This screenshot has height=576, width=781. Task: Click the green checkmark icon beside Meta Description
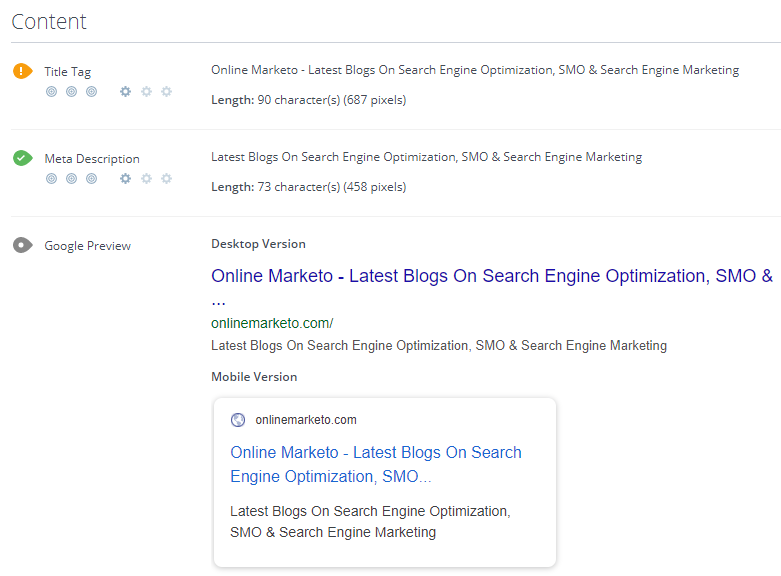click(22, 158)
